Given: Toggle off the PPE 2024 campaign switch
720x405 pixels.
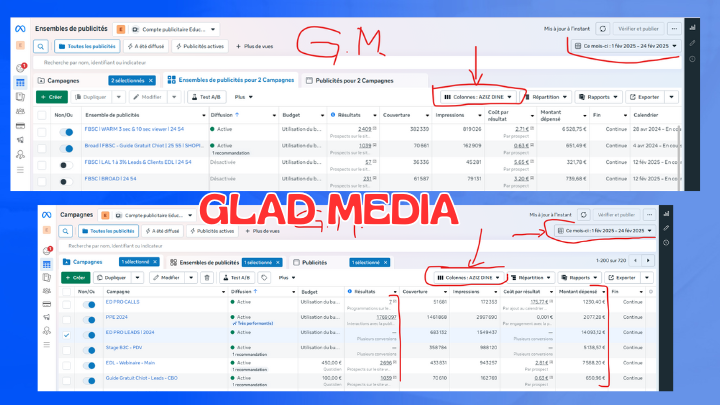Looking at the screenshot, I should [89, 320].
